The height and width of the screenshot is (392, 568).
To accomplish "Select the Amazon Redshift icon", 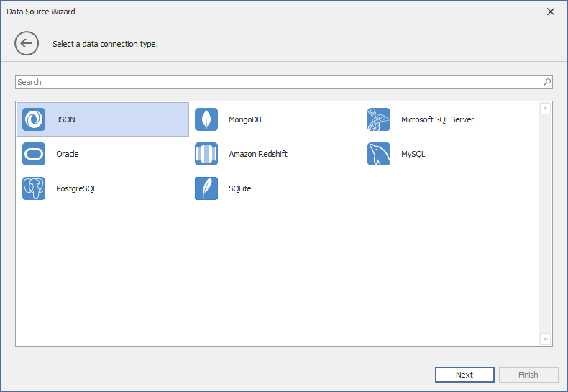I will [206, 154].
